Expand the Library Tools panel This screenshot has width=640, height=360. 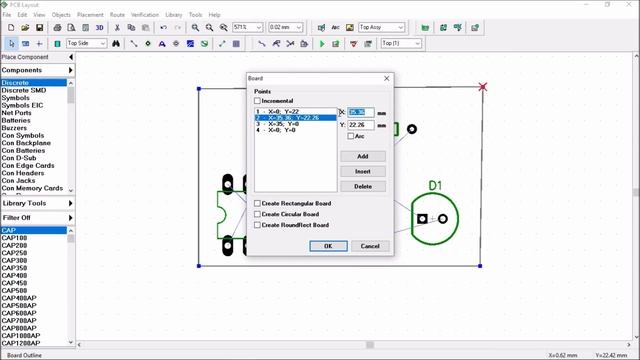(71, 203)
